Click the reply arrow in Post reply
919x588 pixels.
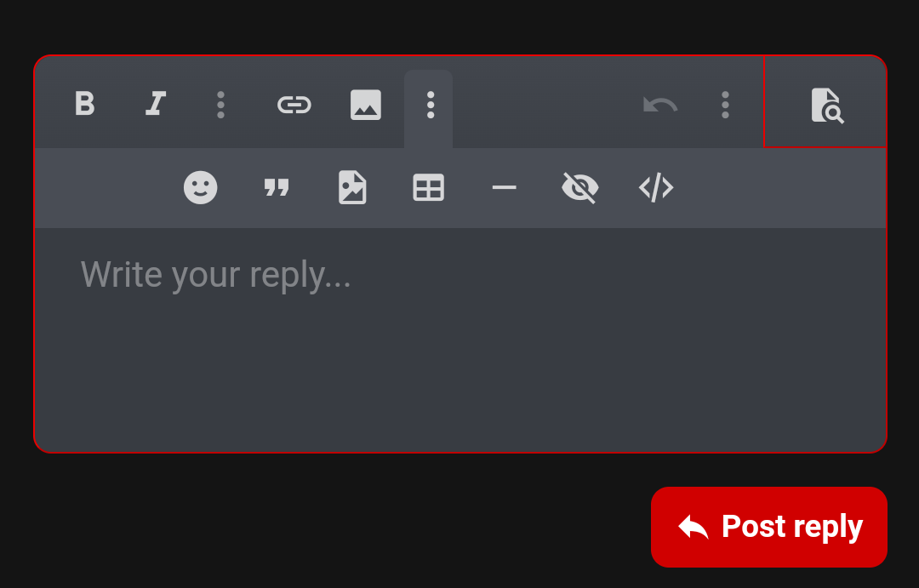pyautogui.click(x=694, y=527)
